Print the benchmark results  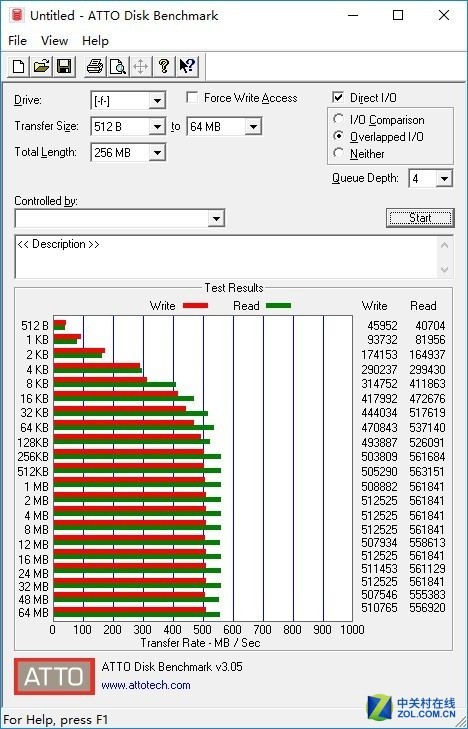pos(94,66)
